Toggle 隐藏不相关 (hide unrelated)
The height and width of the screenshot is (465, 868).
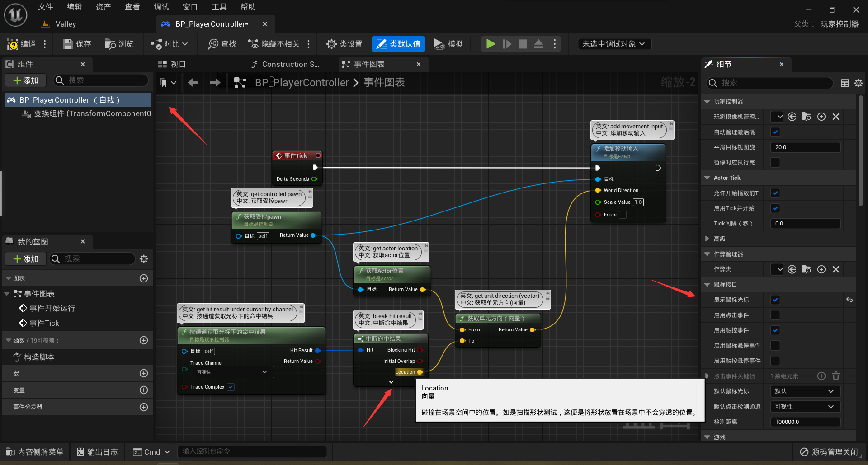tap(274, 44)
